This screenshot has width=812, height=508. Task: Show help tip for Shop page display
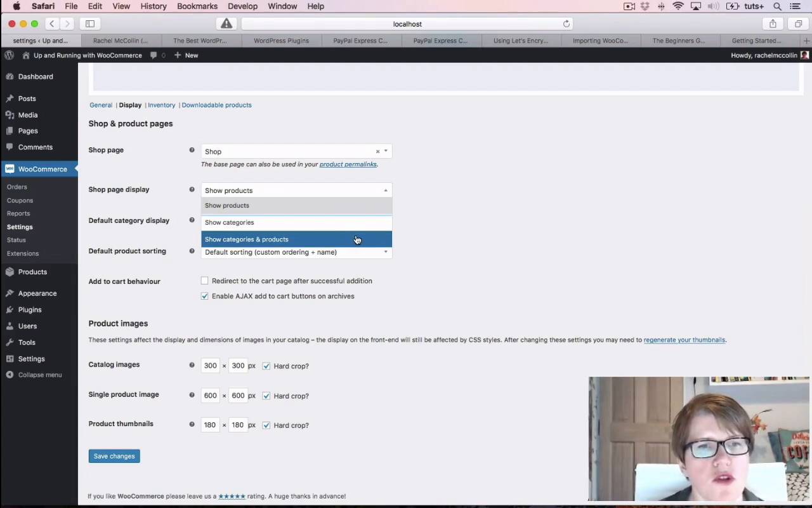pos(192,189)
